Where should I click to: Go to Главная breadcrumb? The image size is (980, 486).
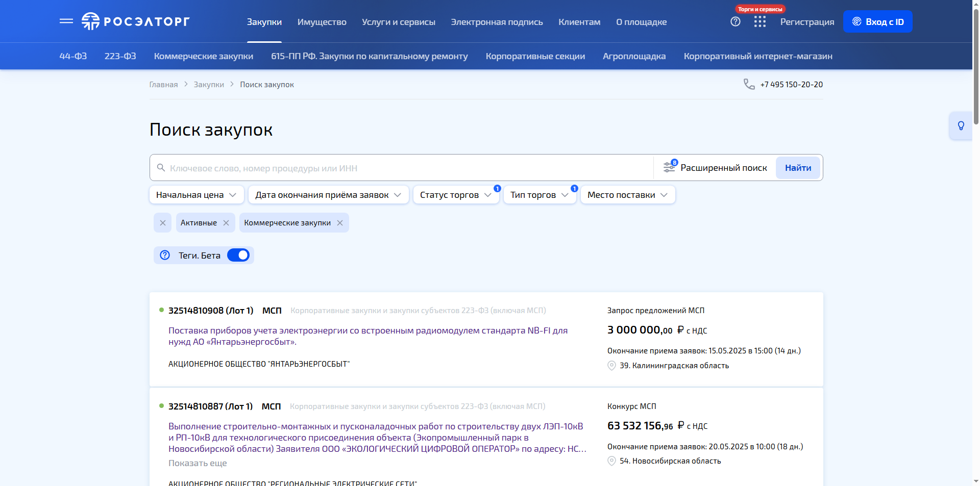click(163, 85)
